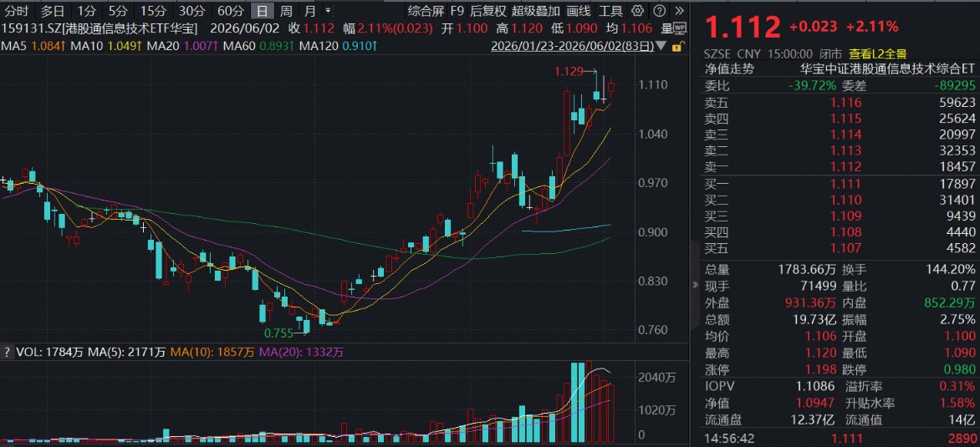This screenshot has height=447, width=980.
Task: Click the WP monitor icon
Action: 680,28
